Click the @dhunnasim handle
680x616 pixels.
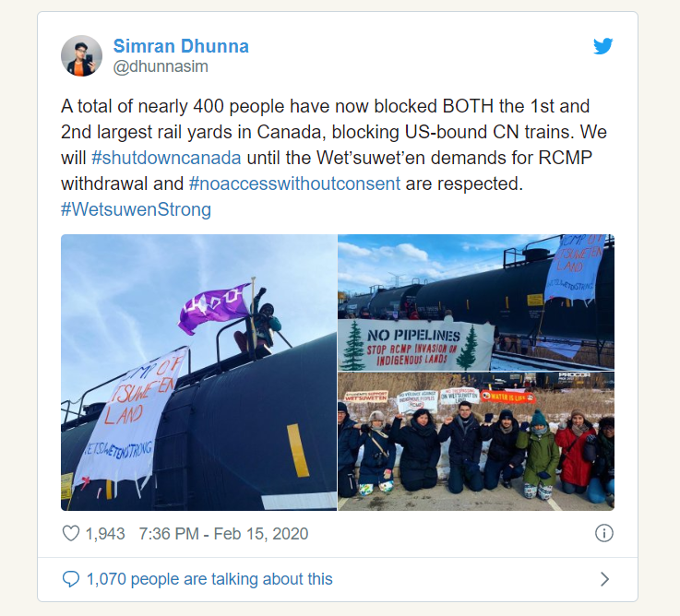click(161, 66)
